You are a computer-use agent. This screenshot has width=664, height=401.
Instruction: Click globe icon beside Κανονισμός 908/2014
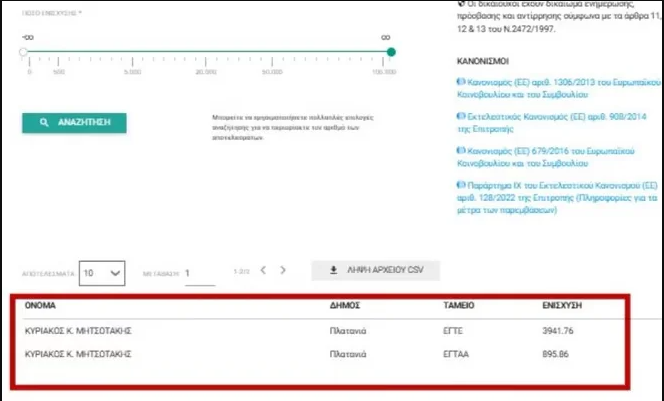[460, 117]
